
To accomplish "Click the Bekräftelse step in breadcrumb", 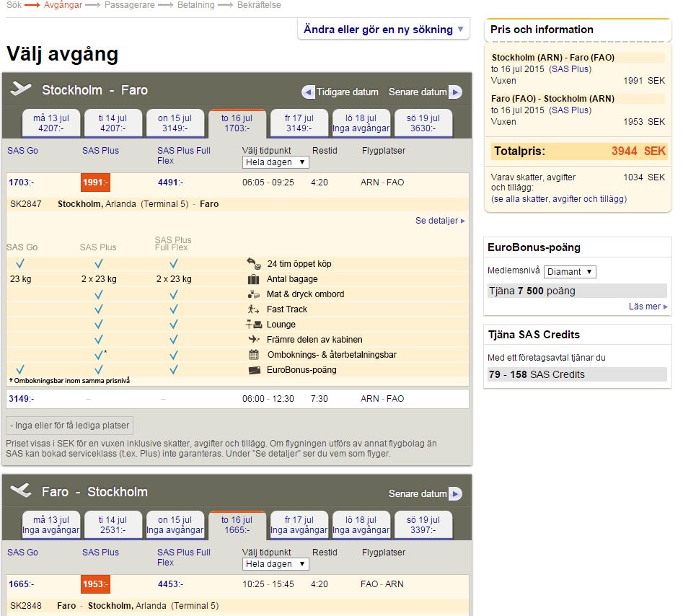I will coord(259,5).
